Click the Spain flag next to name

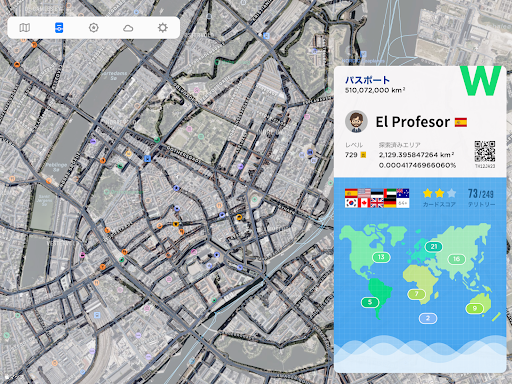point(461,122)
